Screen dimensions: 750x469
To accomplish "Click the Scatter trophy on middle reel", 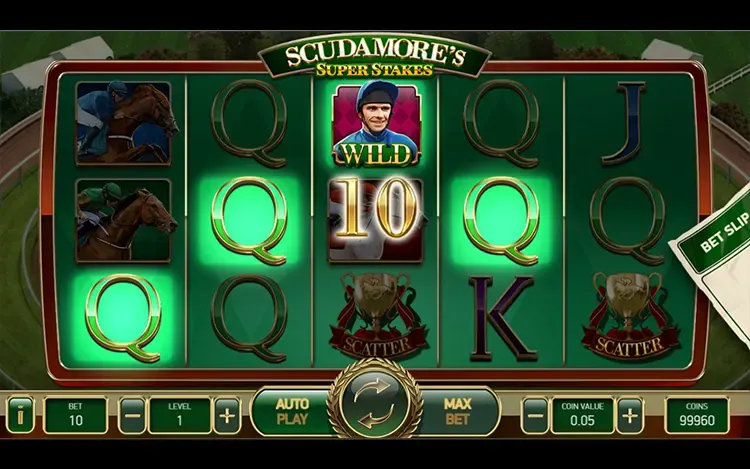I will [377, 316].
